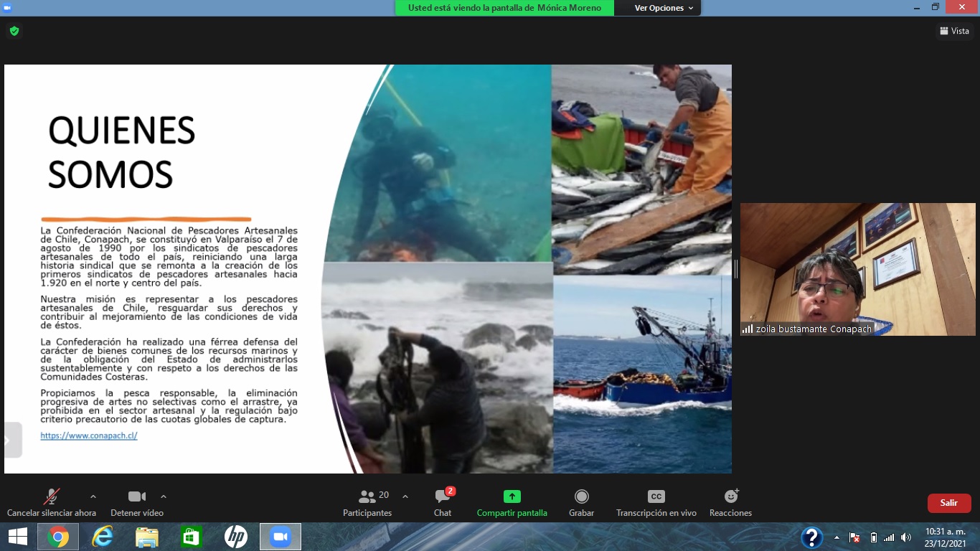Leave the meeting with Salir
Image resolution: width=980 pixels, height=551 pixels.
click(x=949, y=503)
